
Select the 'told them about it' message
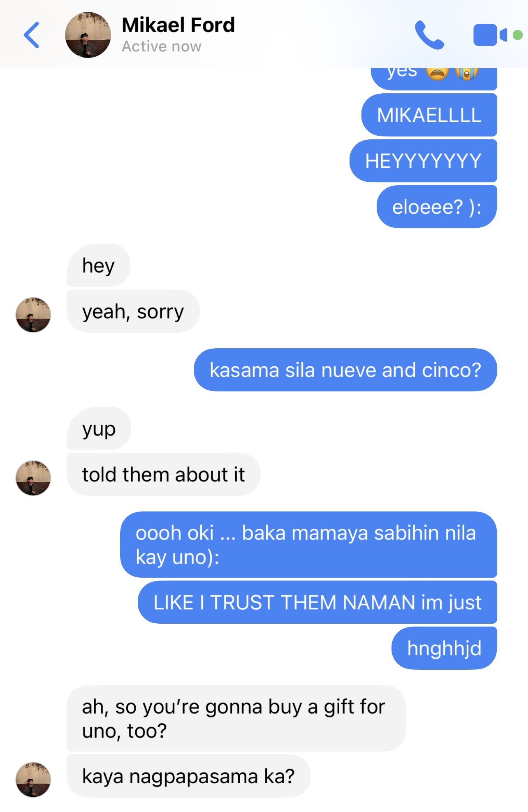point(163,474)
